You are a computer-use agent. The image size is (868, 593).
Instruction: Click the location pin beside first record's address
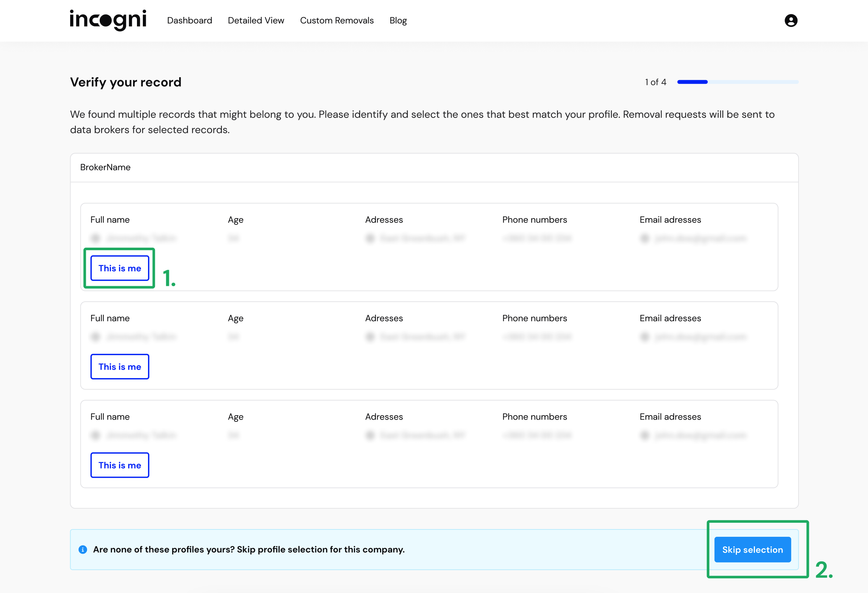point(370,238)
